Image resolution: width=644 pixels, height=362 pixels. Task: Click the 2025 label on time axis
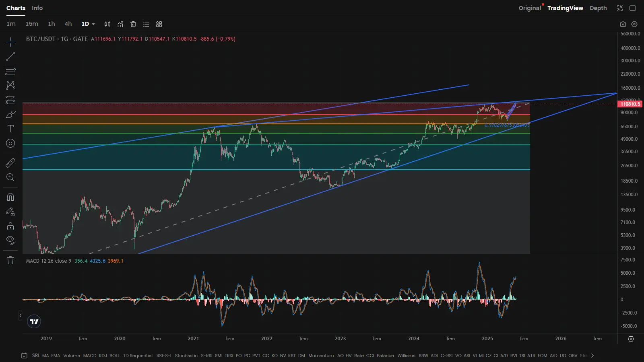point(487,339)
